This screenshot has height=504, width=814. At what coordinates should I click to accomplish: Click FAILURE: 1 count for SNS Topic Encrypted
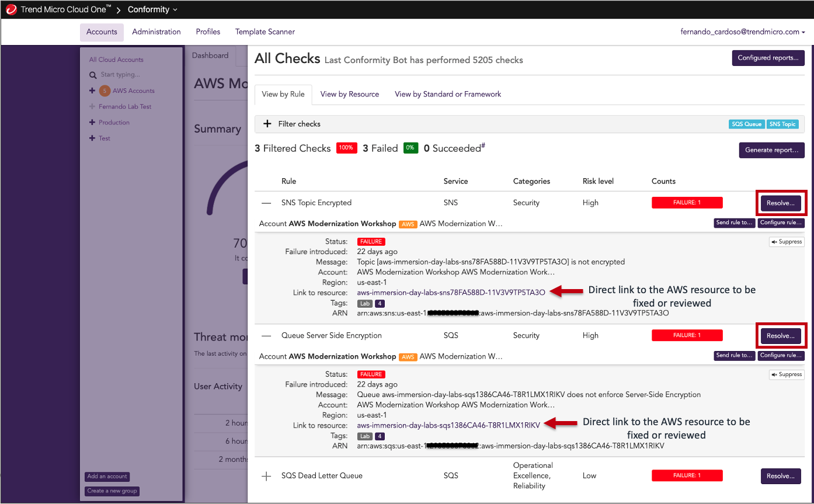pyautogui.click(x=687, y=203)
